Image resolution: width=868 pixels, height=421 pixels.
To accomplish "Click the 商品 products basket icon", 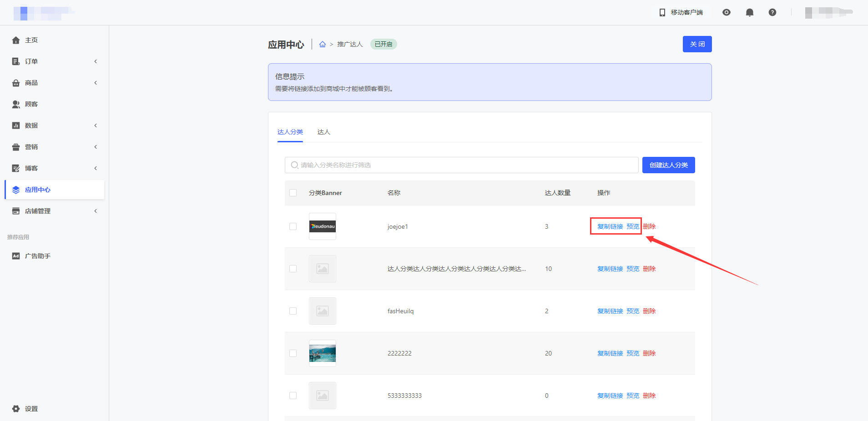I will tap(16, 83).
